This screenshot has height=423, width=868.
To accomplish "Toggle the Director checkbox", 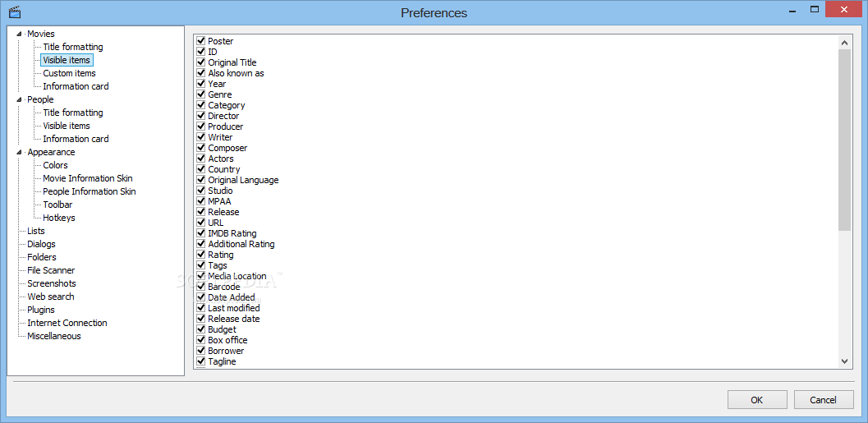I will (201, 116).
